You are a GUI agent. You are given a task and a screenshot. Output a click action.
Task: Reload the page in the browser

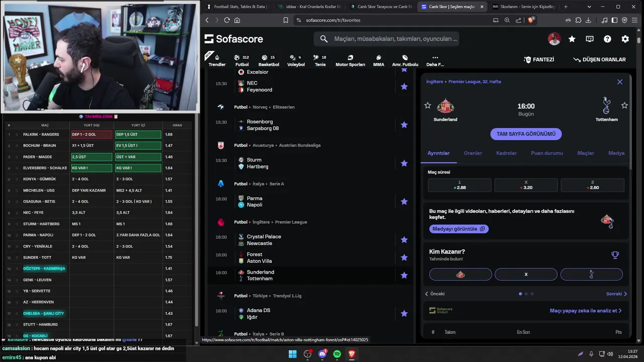click(227, 20)
